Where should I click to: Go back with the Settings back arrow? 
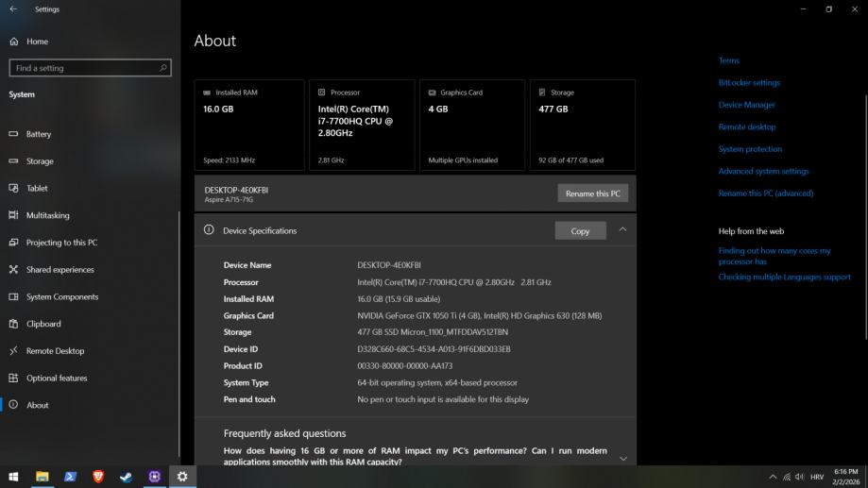(13, 9)
